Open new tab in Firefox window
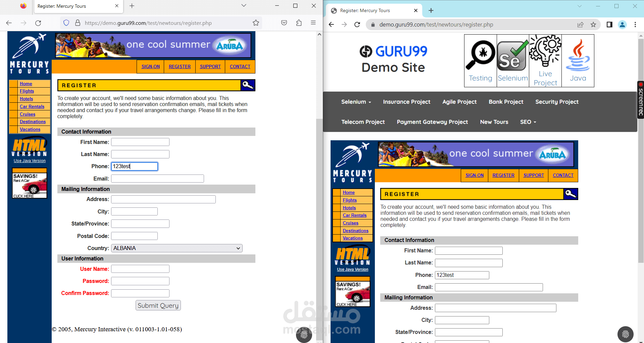Screen dimensions: 644x343 click(132, 6)
